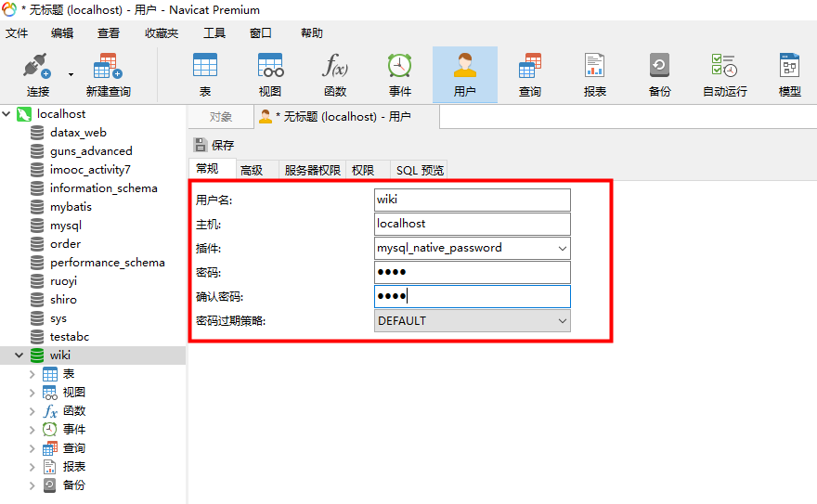Select the datax_web database
Viewport: 817px width, 504px height.
[x=78, y=132]
